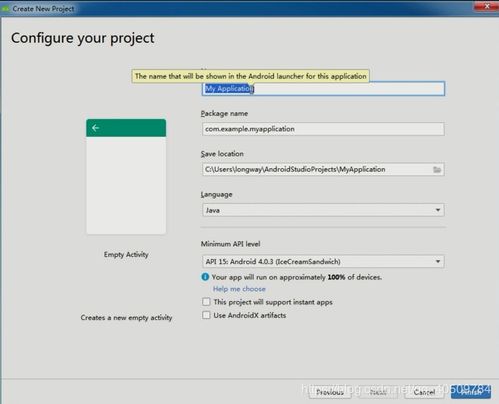Click the Cancel button
The height and width of the screenshot is (404, 499).
[424, 392]
